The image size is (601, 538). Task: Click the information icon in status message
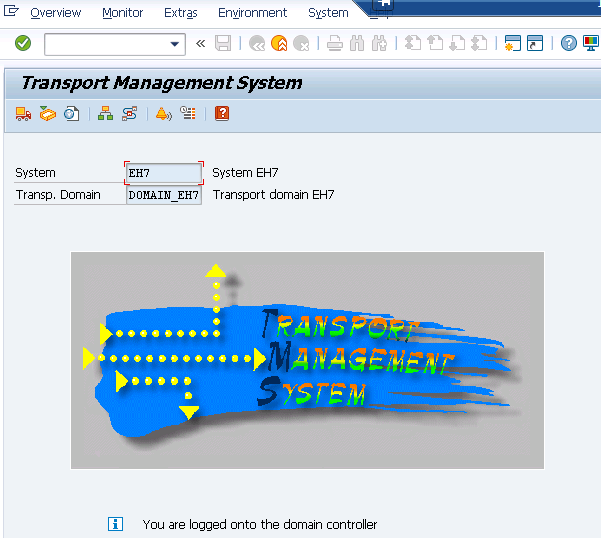(116, 524)
